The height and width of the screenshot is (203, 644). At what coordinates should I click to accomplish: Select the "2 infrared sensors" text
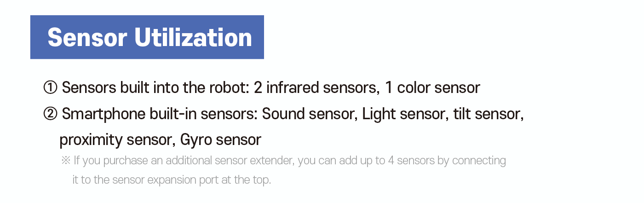[316, 87]
